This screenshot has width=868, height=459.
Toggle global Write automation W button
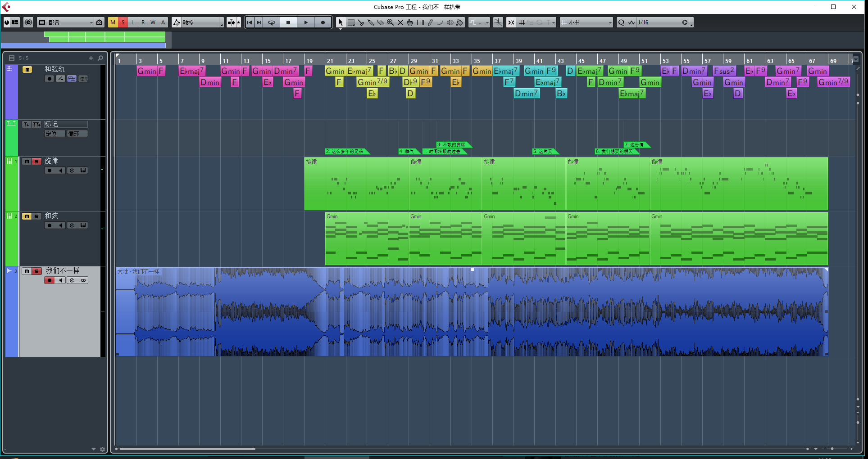(153, 22)
